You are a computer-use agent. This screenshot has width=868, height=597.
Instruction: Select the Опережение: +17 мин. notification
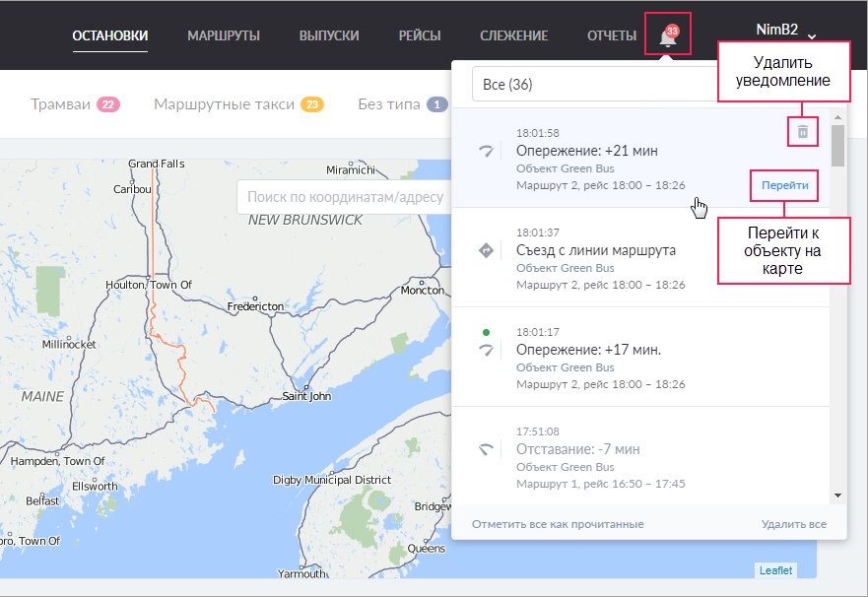coord(640,358)
